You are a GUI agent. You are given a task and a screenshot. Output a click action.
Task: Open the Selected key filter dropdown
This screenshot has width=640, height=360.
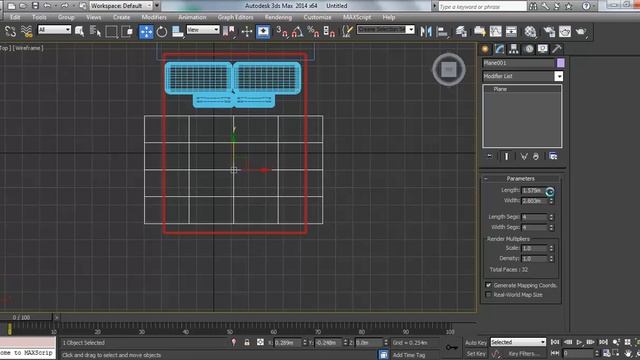coord(518,342)
